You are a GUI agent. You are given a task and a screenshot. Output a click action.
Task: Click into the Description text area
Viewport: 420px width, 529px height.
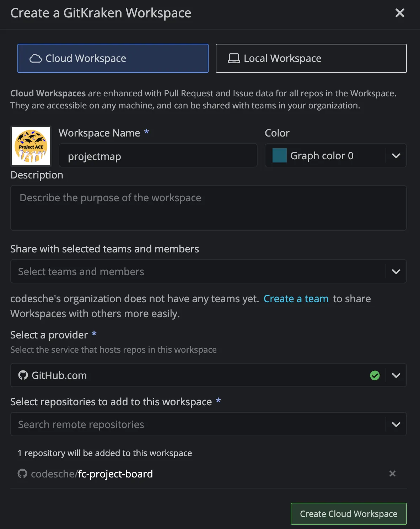tap(208, 208)
